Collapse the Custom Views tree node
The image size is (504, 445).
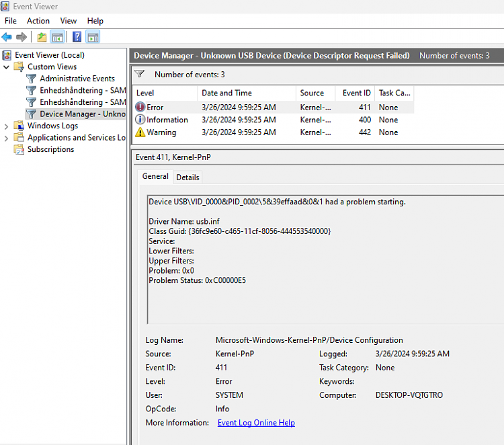(6, 67)
